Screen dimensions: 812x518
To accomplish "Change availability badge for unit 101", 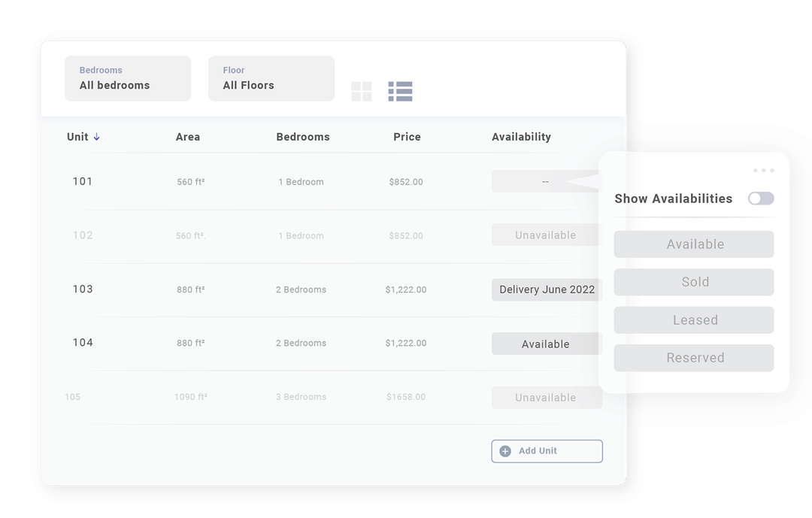I will tap(547, 181).
